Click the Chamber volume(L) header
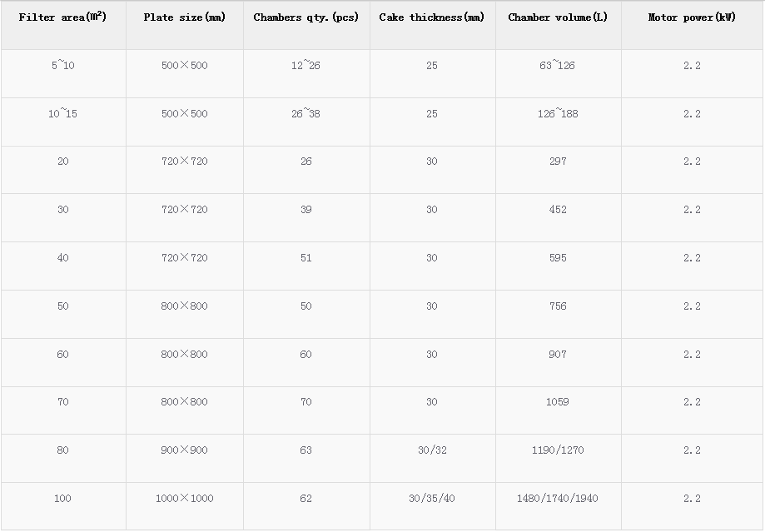This screenshot has height=532, width=765. click(558, 17)
